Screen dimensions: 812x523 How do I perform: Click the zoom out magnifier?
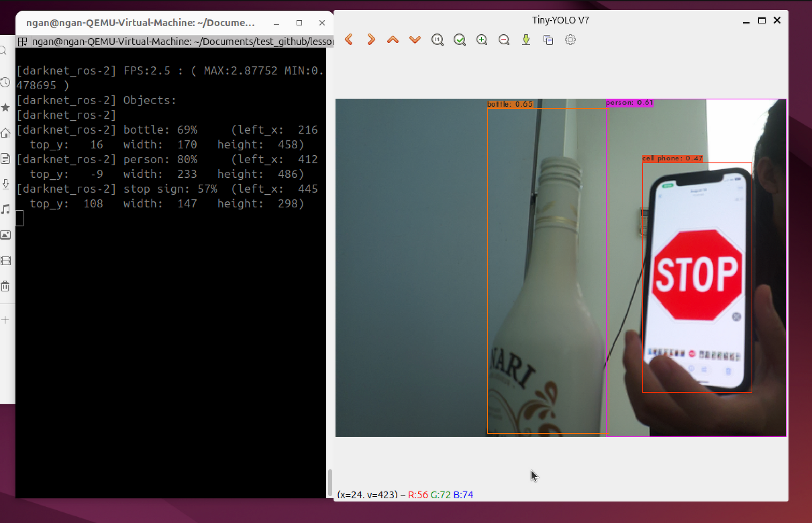[x=504, y=40]
